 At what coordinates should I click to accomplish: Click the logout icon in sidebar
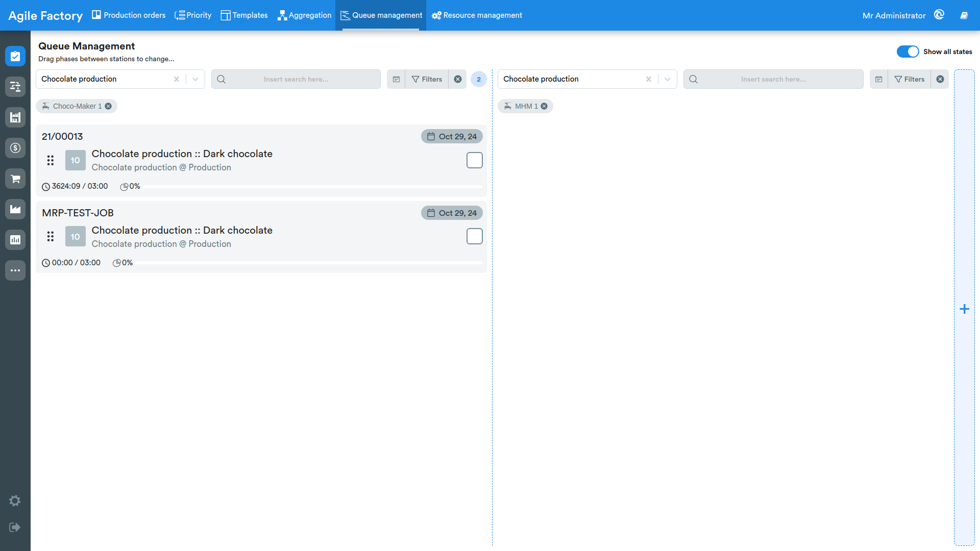(15, 527)
